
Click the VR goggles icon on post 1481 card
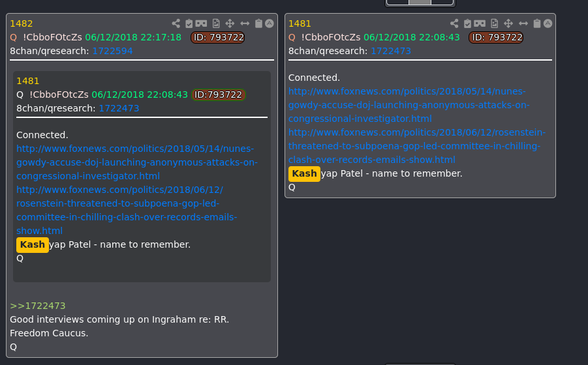[480, 23]
